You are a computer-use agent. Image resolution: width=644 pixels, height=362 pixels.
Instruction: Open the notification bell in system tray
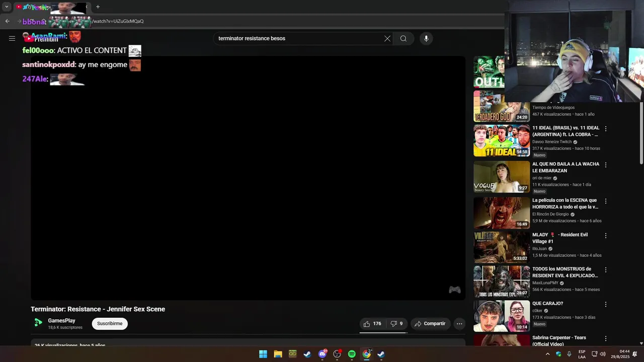[x=635, y=354]
